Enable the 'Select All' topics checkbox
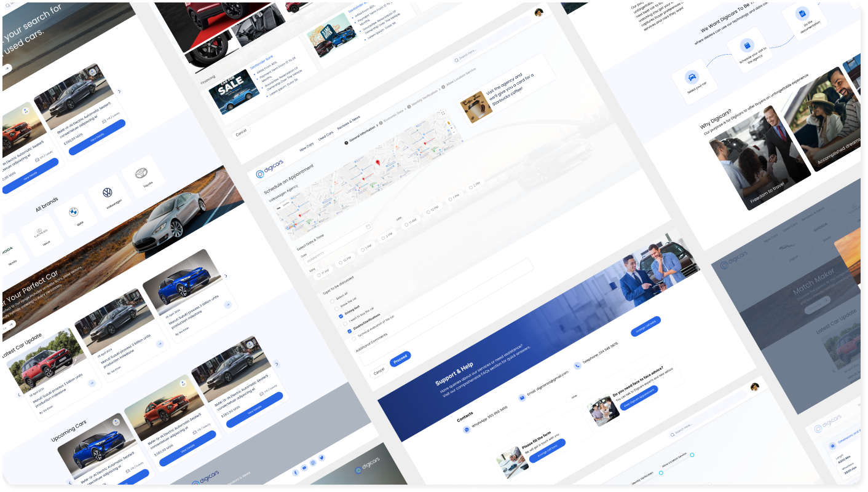The image size is (868, 492). (x=333, y=301)
